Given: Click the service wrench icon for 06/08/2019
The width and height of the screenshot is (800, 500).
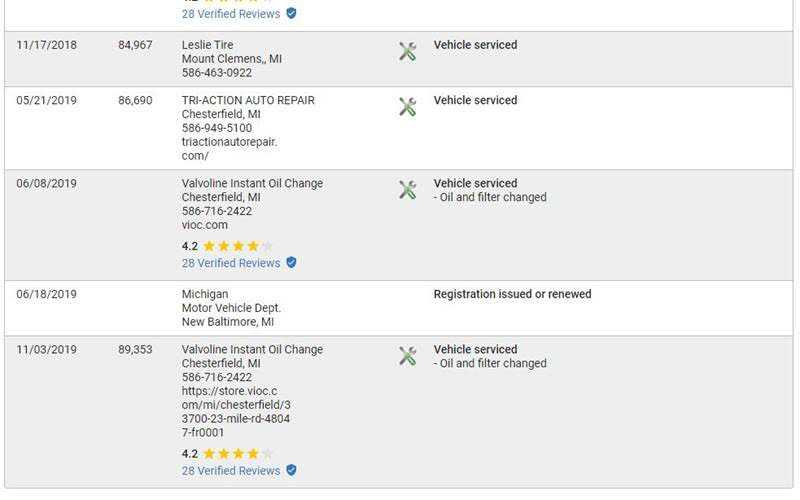Looking at the screenshot, I should [407, 189].
